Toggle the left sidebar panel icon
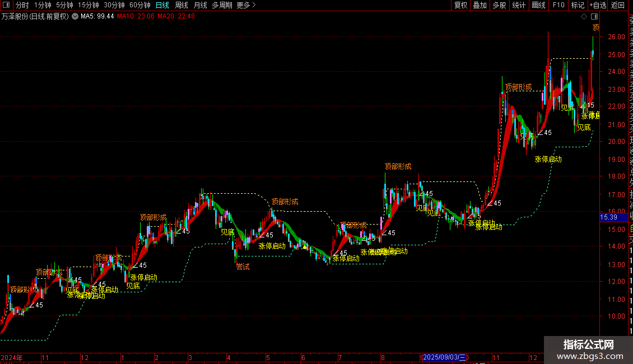Screen dimensions: 633x364 (6, 5)
